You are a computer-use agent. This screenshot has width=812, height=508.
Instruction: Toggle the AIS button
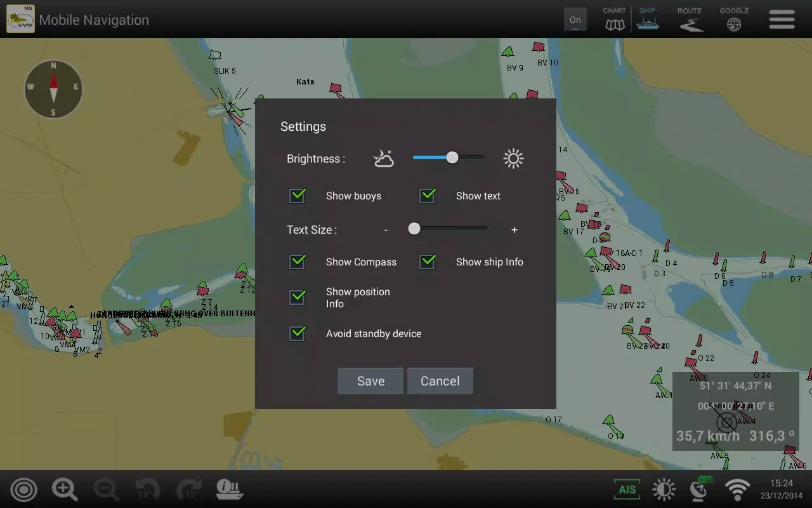627,489
